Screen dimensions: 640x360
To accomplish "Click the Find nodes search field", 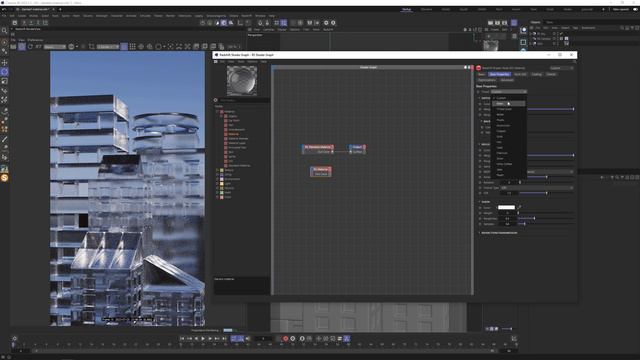I will pos(243,100).
